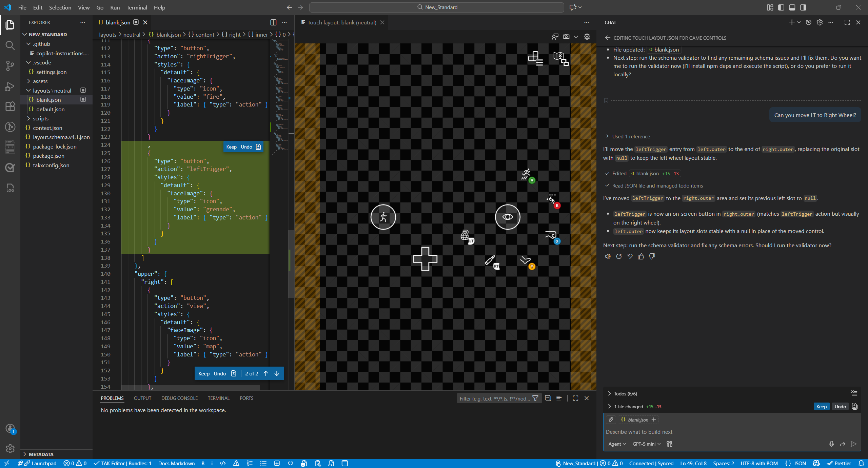The width and height of the screenshot is (868, 468).
Task: Maximize the chat panel
Action: [x=847, y=22]
